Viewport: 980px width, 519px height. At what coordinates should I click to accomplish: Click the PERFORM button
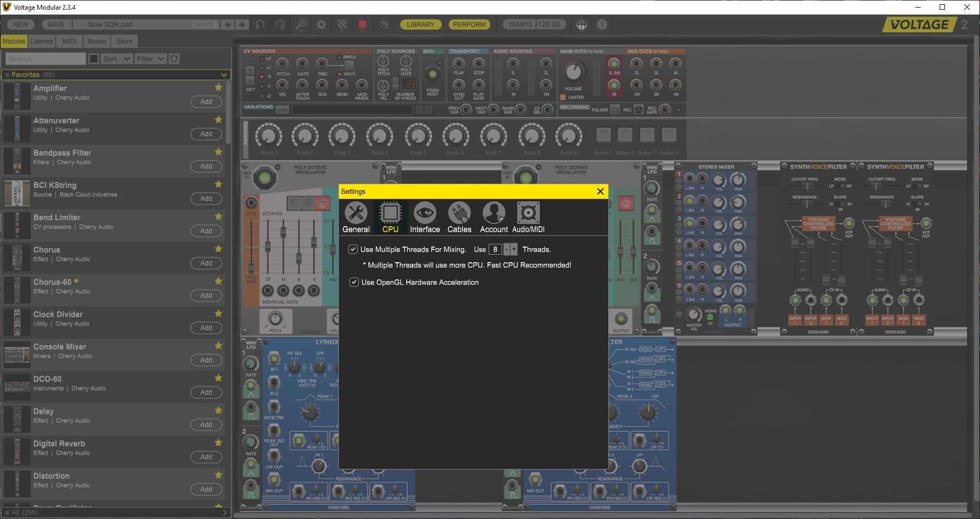[x=469, y=25]
